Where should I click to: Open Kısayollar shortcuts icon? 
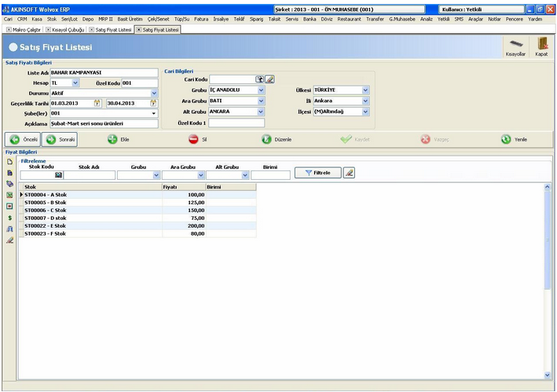[516, 47]
